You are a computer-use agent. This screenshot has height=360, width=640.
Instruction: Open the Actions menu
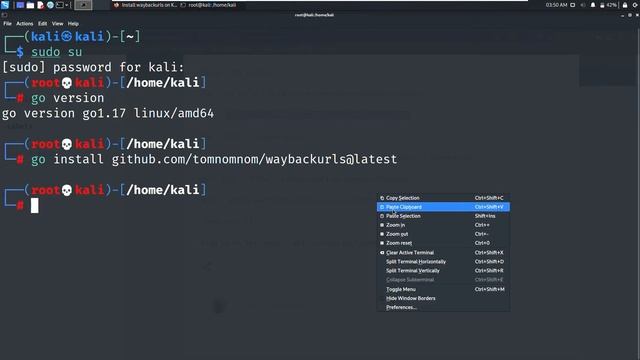(24, 24)
